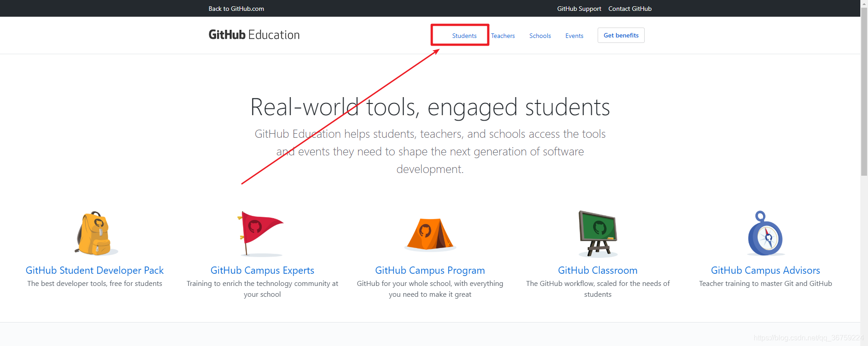Image resolution: width=868 pixels, height=346 pixels.
Task: Click the Contact GitHub link
Action: click(630, 9)
